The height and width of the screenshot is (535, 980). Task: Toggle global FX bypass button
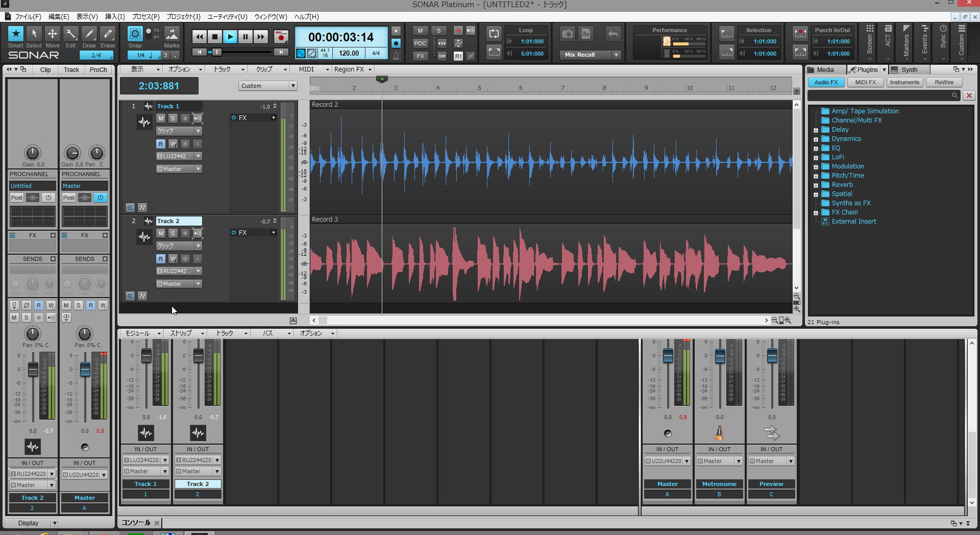tap(420, 56)
